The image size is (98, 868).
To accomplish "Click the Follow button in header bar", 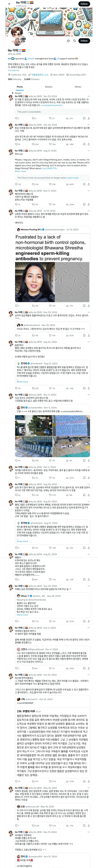I will (x=84, y=4).
